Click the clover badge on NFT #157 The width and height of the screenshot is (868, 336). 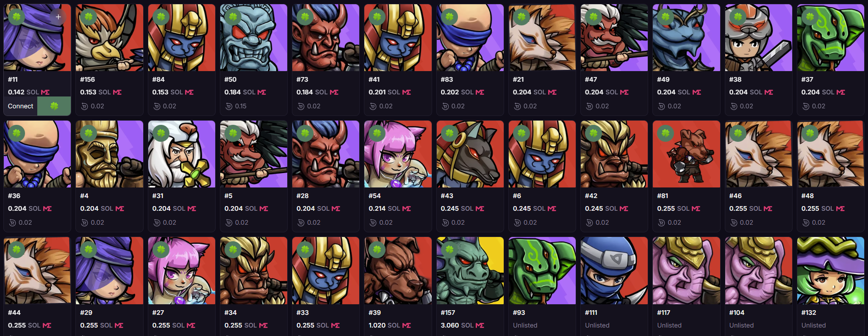click(449, 250)
